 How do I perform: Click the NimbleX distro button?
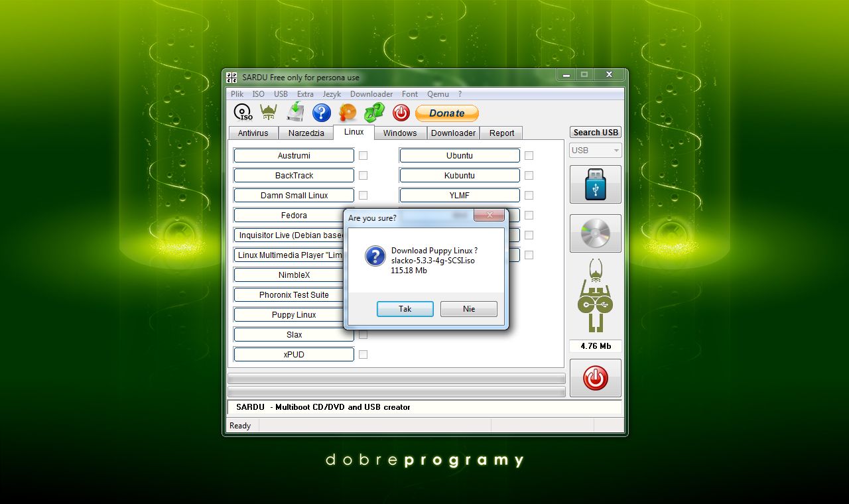[x=289, y=275]
